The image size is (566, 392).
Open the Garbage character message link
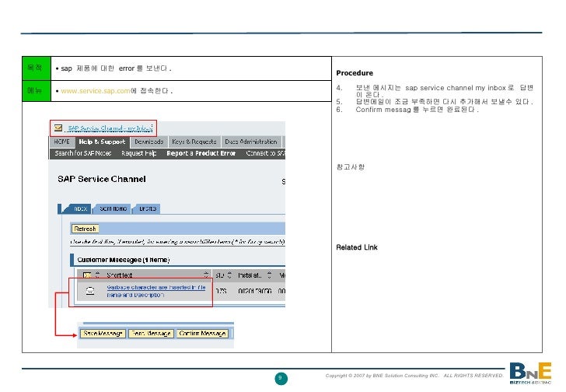(156, 291)
